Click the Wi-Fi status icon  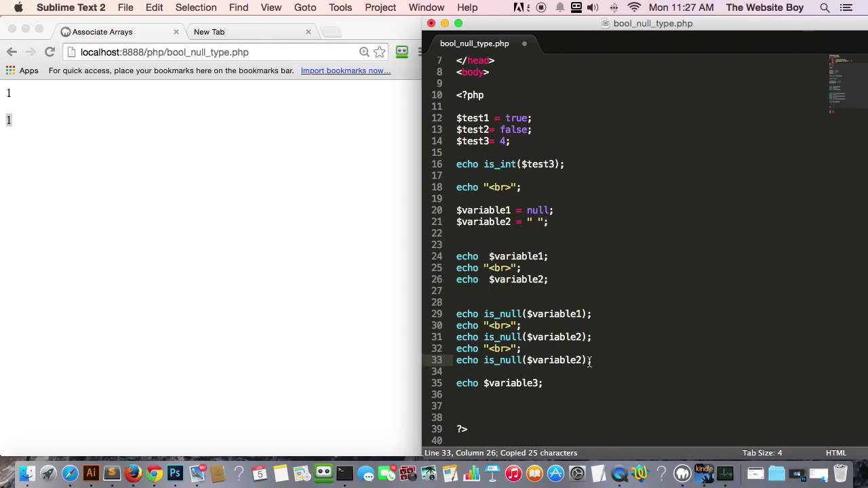coord(634,7)
